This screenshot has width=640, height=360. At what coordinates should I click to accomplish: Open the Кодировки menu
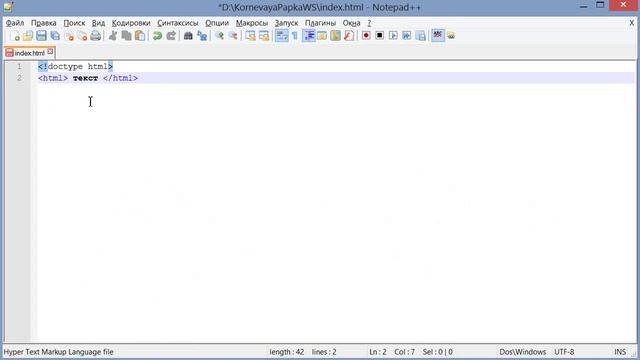tap(131, 23)
